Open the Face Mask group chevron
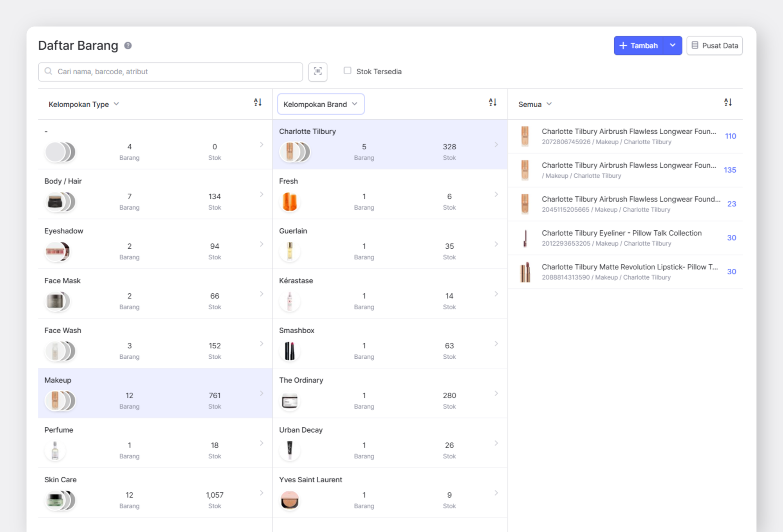Viewport: 783px width, 532px height. click(262, 294)
